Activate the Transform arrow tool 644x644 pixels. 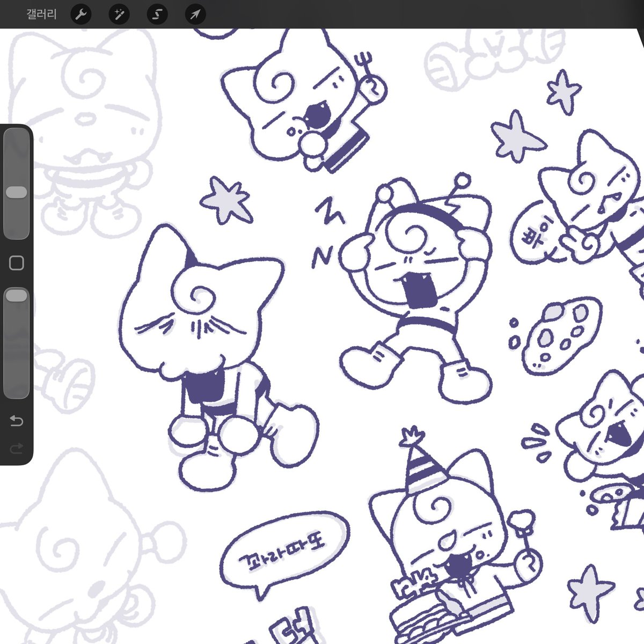(195, 14)
